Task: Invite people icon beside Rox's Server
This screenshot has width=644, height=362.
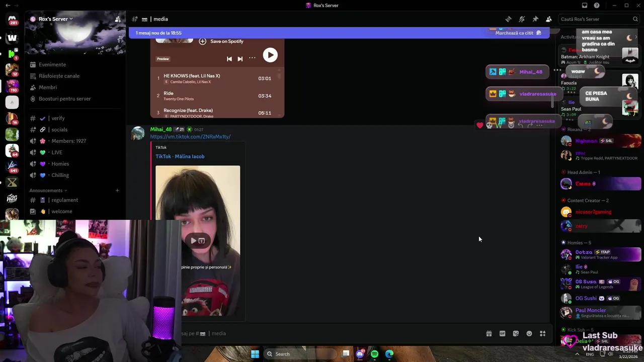Action: click(x=118, y=19)
